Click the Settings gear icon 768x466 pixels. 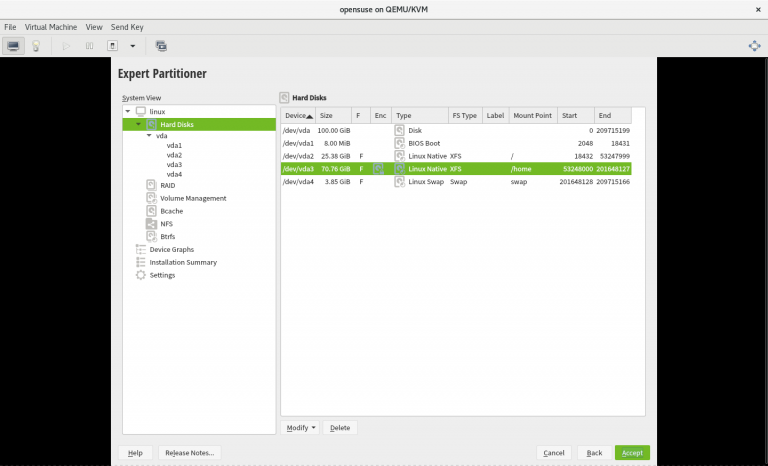(x=141, y=275)
